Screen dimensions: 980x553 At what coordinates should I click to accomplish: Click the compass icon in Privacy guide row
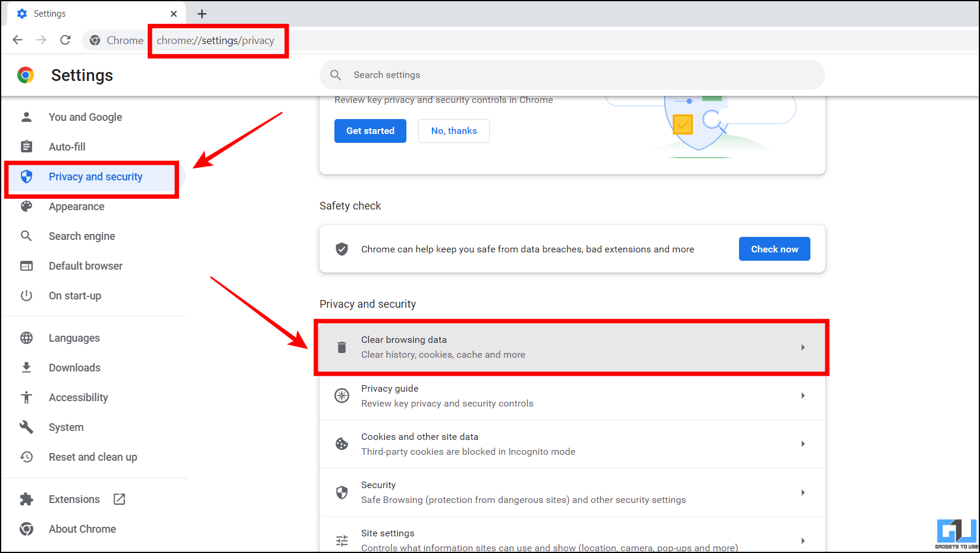coord(342,395)
